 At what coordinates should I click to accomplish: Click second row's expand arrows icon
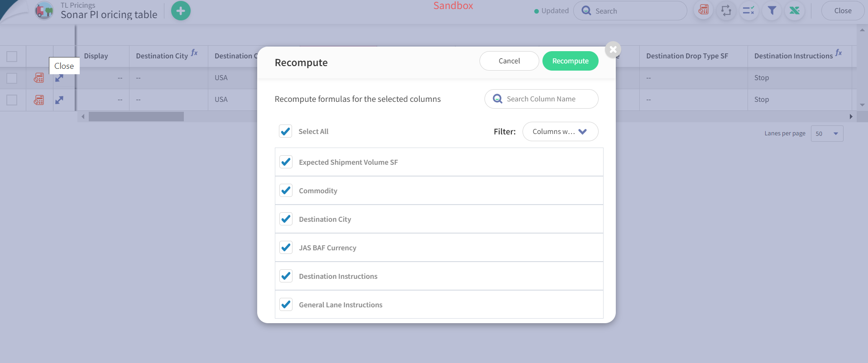[x=59, y=100]
